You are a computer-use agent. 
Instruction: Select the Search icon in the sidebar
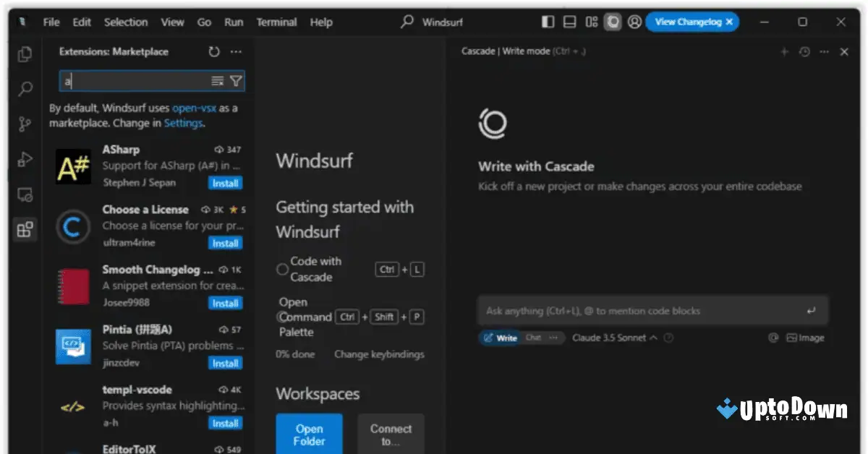coord(24,88)
